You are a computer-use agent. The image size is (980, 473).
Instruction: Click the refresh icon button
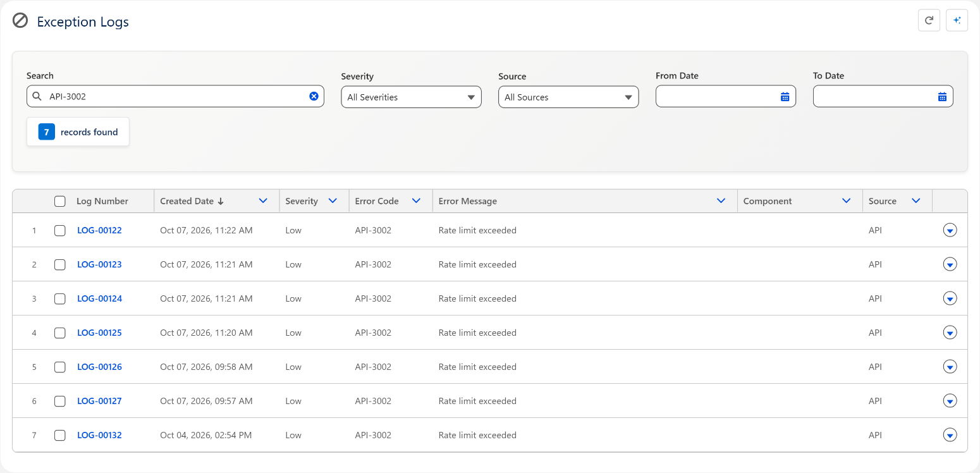[x=929, y=20]
